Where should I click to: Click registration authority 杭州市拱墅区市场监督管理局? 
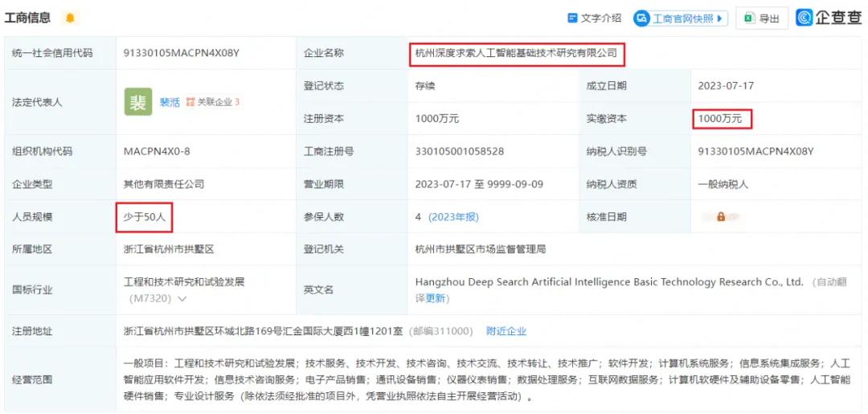(x=481, y=250)
